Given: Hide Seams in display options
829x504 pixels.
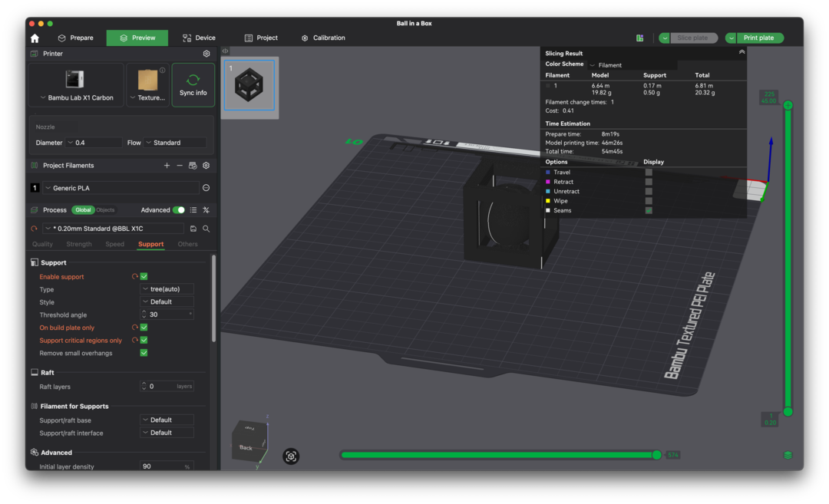Looking at the screenshot, I should (649, 210).
